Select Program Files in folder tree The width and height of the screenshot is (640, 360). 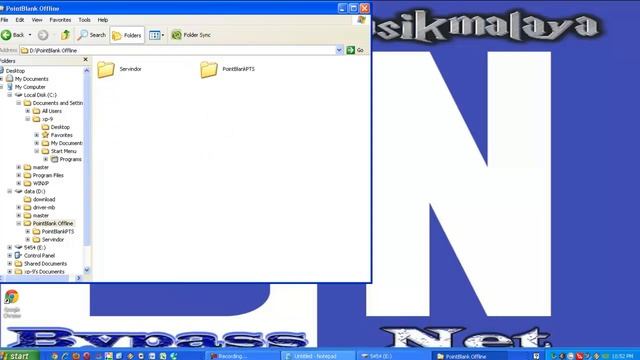tap(48, 175)
